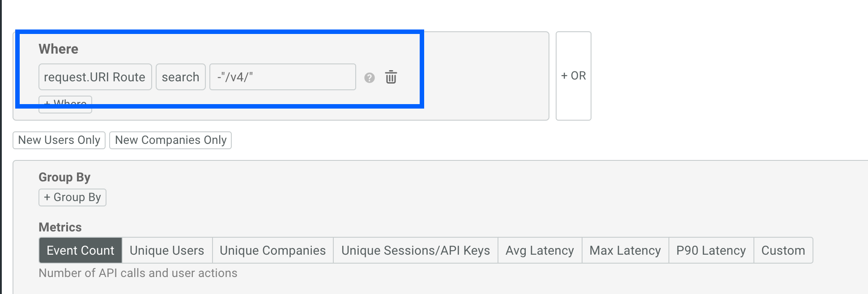Select the Max Latency metric
Viewport: 868px width, 294px height.
click(625, 250)
